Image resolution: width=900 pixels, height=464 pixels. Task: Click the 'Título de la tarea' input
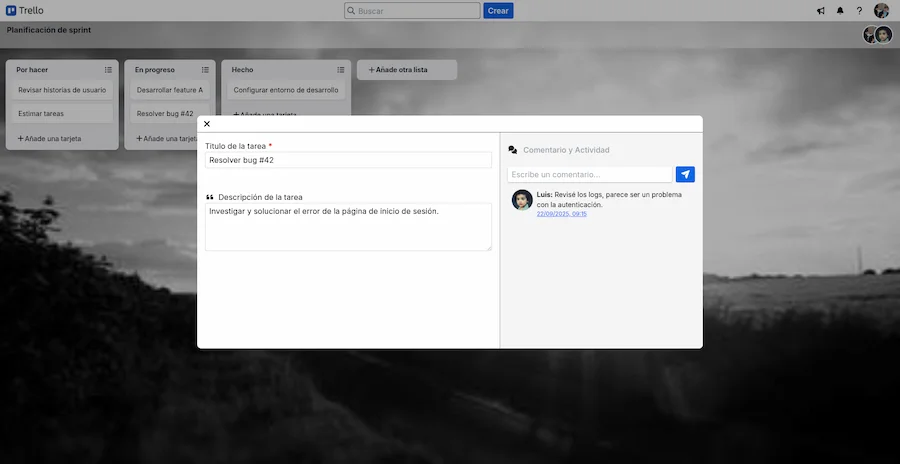pyautogui.click(x=348, y=160)
